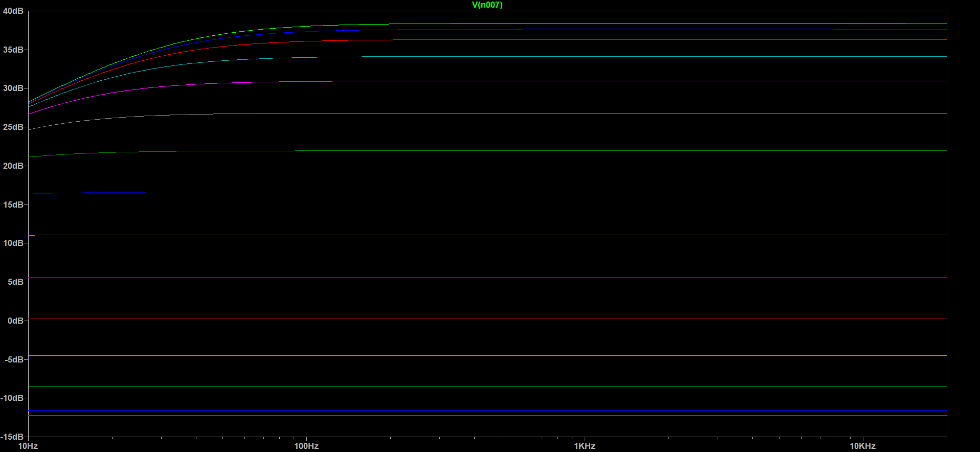This screenshot has height=452, width=980.
Task: Click the 10KHz frequency axis label
Action: [x=863, y=446]
